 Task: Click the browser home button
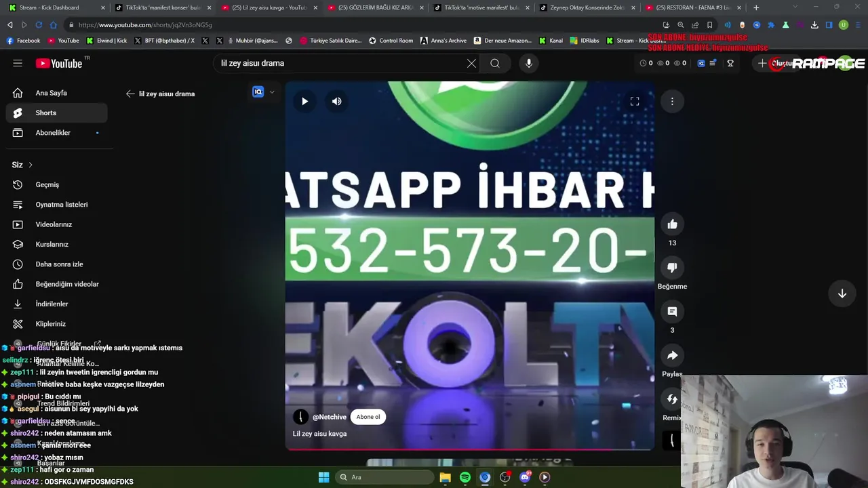point(54,24)
